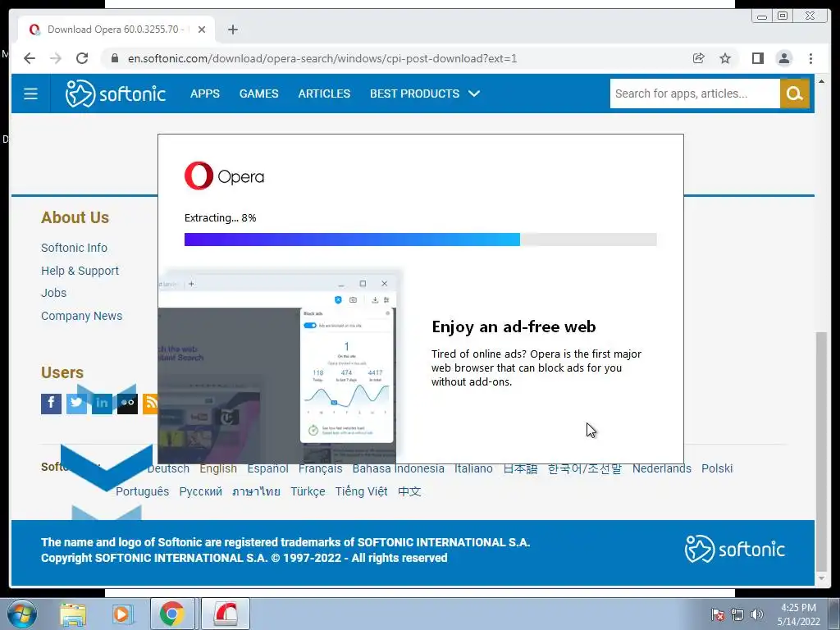Open the Windows Start menu
This screenshot has width=840, height=630.
tap(21, 614)
